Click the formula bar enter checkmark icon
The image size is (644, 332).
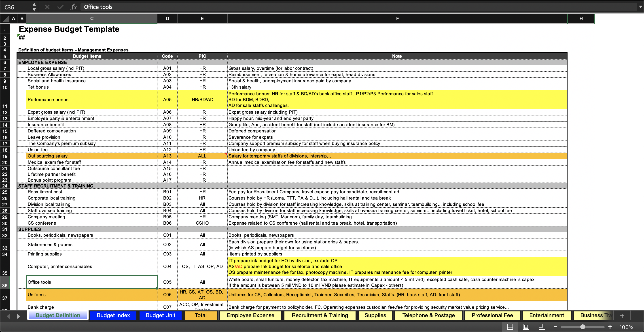[x=60, y=7]
